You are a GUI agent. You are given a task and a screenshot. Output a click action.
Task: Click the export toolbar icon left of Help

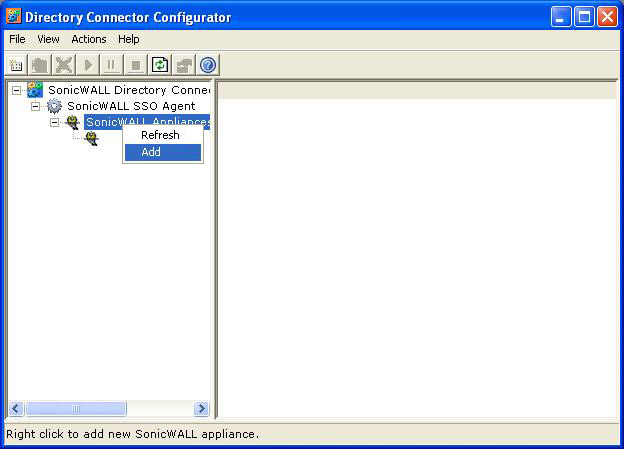[184, 65]
